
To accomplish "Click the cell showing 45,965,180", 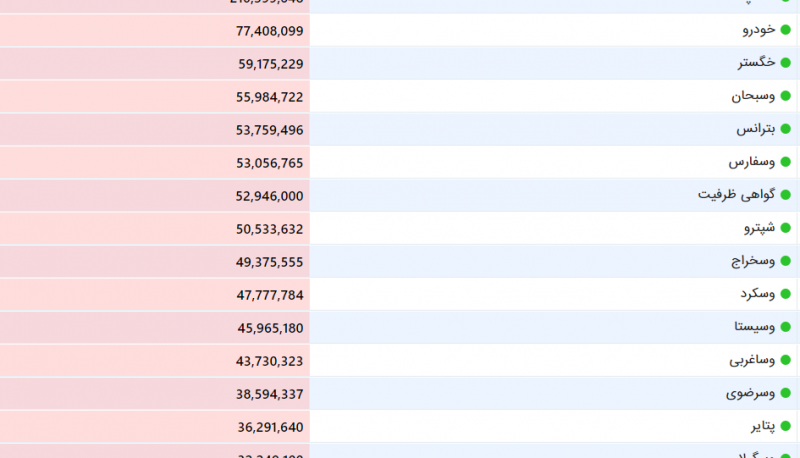I will pyautogui.click(x=155, y=327).
